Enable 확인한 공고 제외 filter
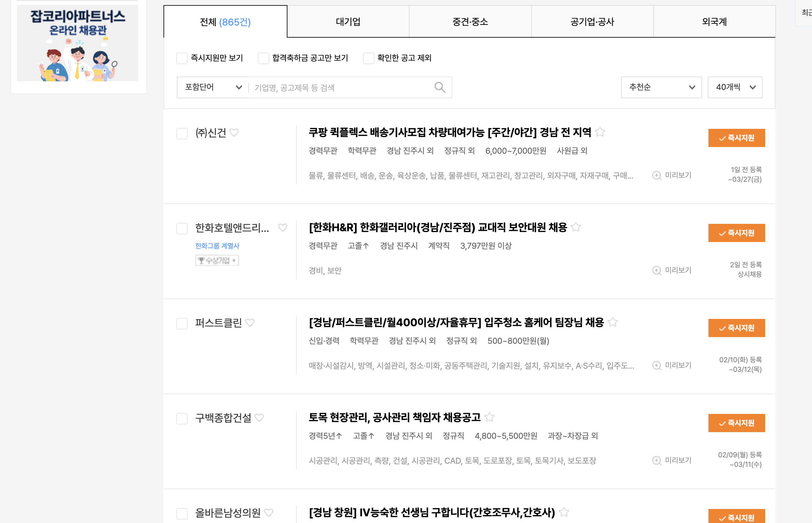The width and height of the screenshot is (812, 523). (368, 58)
